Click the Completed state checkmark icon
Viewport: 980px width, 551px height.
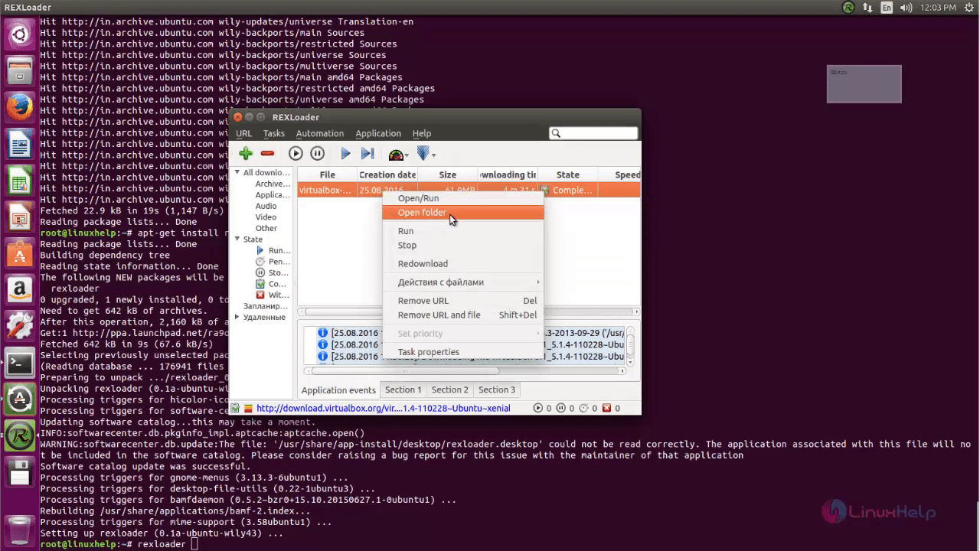[260, 284]
